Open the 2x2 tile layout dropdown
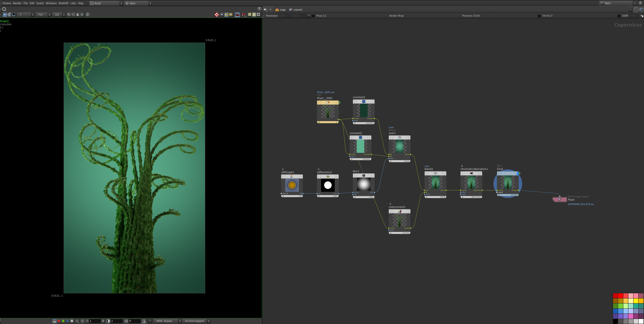Image resolution: width=644 pixels, height=324 pixels. pos(59,14)
